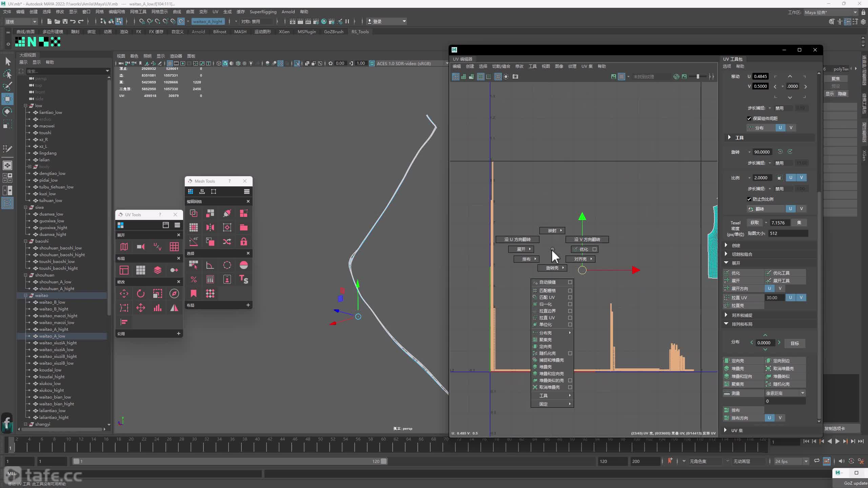Click Save scene icon in status line
868x488 pixels.
coord(65,21)
